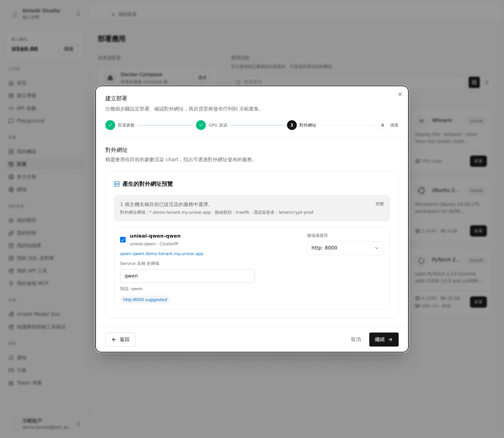
Task: Click the unieai-qwen · ClusterIP subtitle
Action: pos(154,244)
